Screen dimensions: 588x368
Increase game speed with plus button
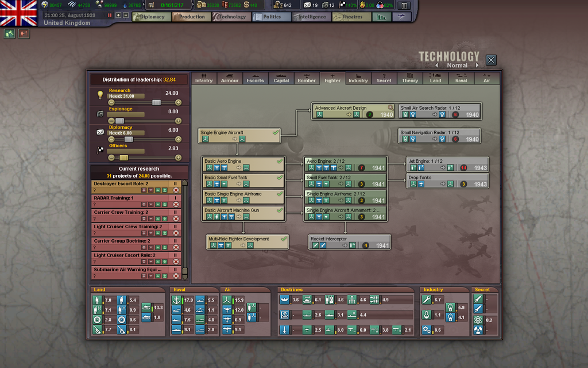[x=118, y=16]
